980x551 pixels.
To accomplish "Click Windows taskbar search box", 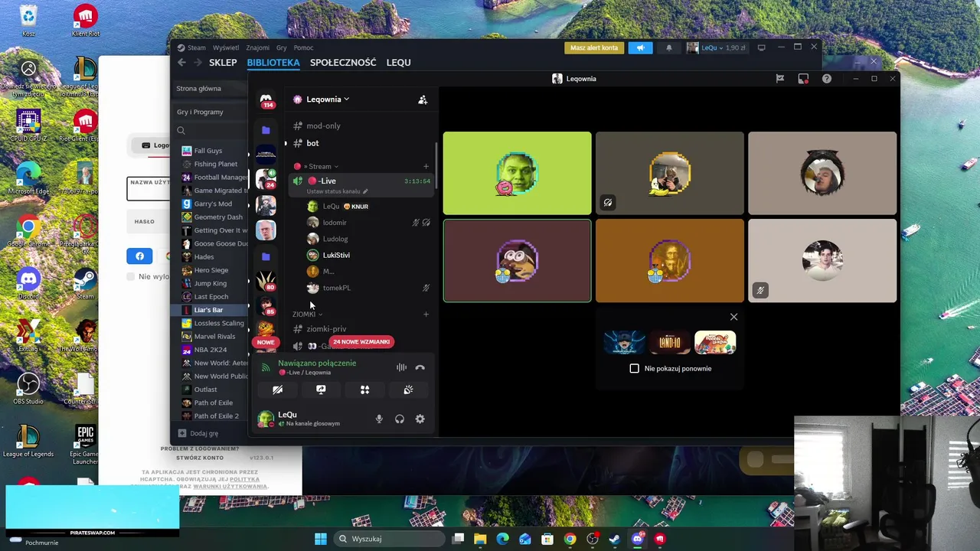I will click(x=387, y=539).
